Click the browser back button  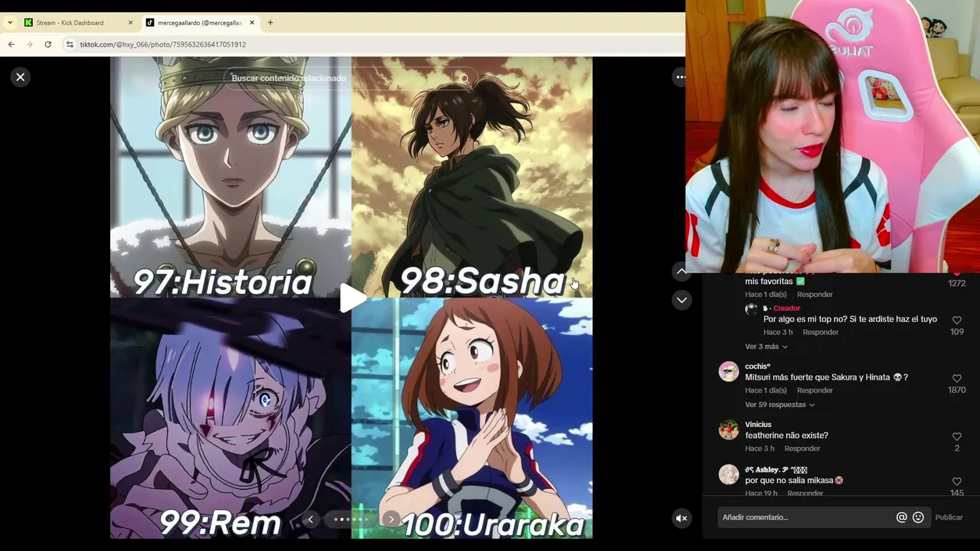coord(11,44)
